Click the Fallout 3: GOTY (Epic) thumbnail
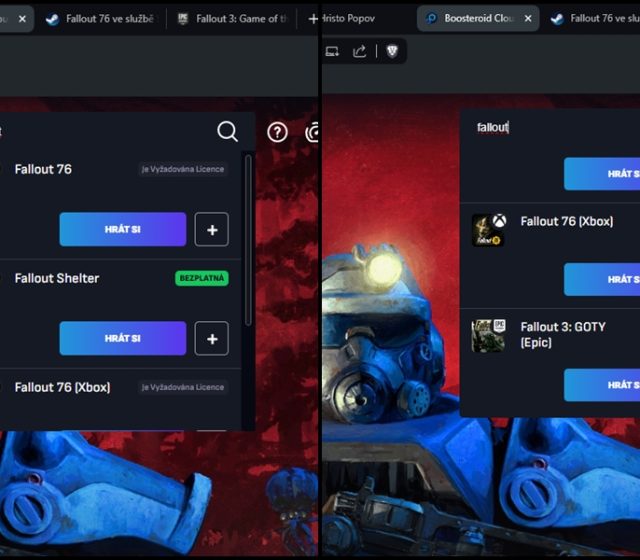Screen dimensions: 640x560 [x=488, y=336]
